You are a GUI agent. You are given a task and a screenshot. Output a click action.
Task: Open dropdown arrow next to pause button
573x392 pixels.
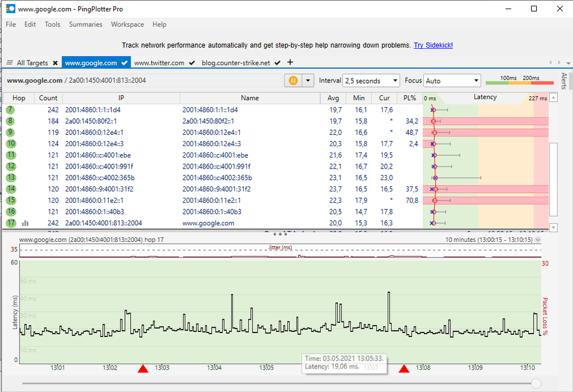308,80
